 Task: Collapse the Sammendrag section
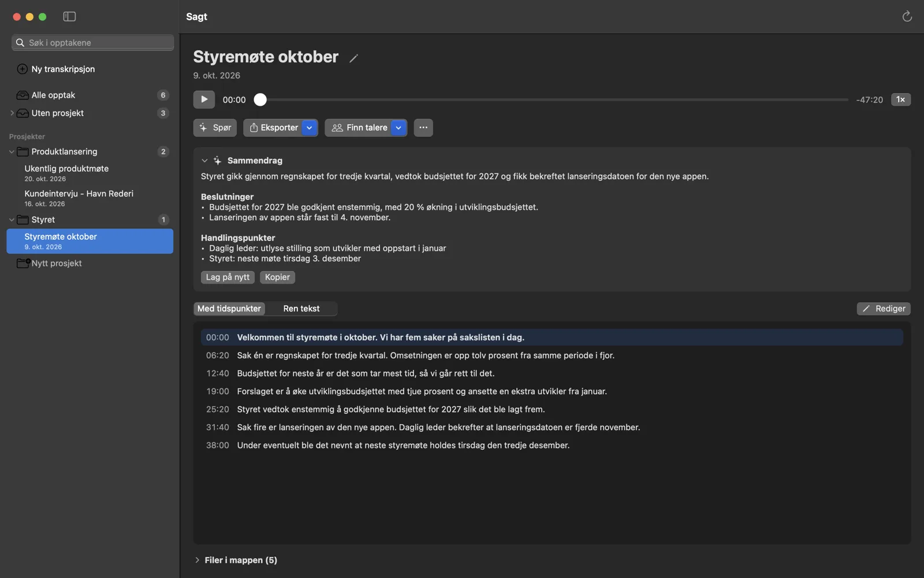click(204, 161)
